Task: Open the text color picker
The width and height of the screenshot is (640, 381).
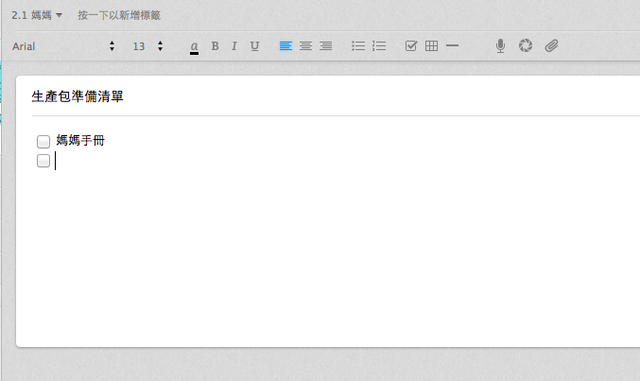Action: tap(194, 47)
